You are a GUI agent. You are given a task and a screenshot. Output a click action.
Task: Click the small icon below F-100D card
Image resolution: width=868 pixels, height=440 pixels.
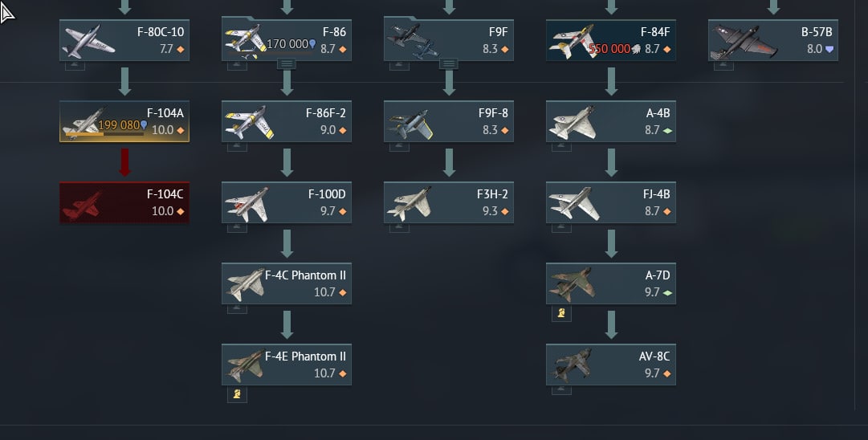tap(237, 228)
